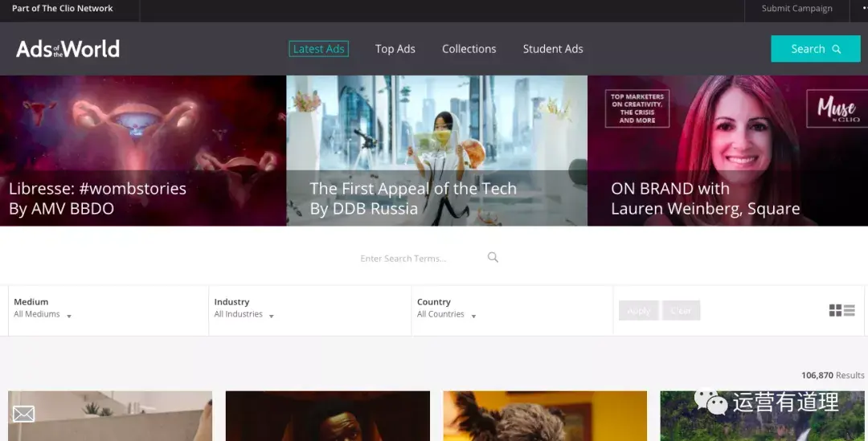Click the Clear filters button
Image resolution: width=868 pixels, height=441 pixels.
click(x=681, y=310)
